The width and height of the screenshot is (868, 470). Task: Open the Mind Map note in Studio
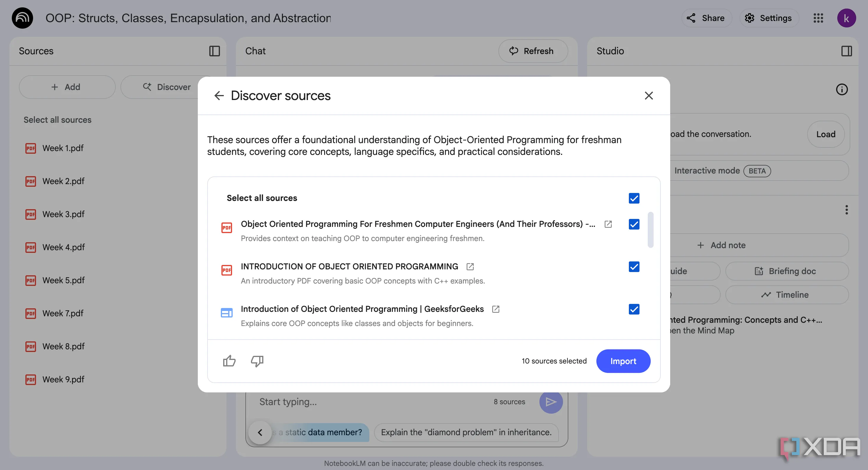(x=746, y=325)
